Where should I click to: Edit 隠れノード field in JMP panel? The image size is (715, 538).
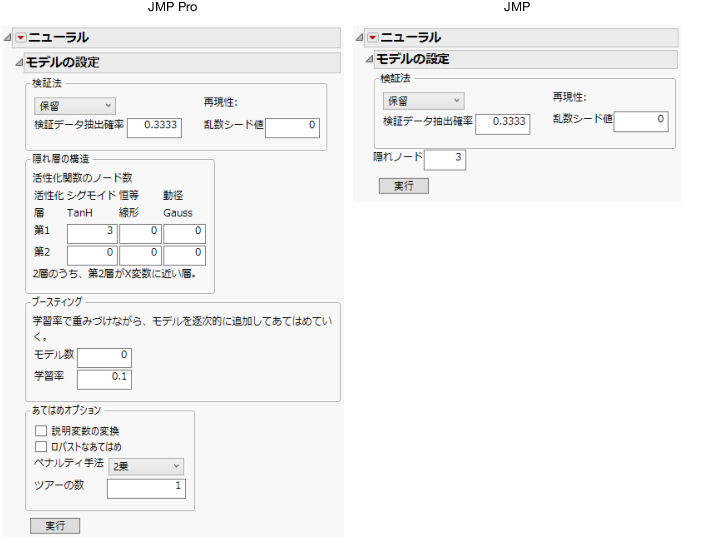coord(445,160)
